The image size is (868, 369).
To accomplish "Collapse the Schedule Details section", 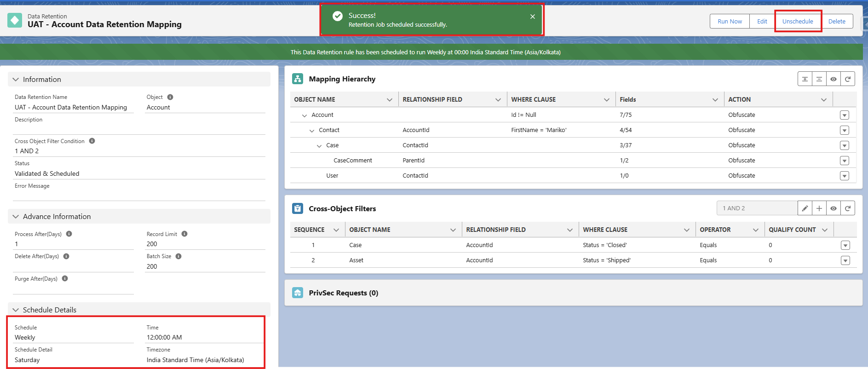I will [x=16, y=310].
